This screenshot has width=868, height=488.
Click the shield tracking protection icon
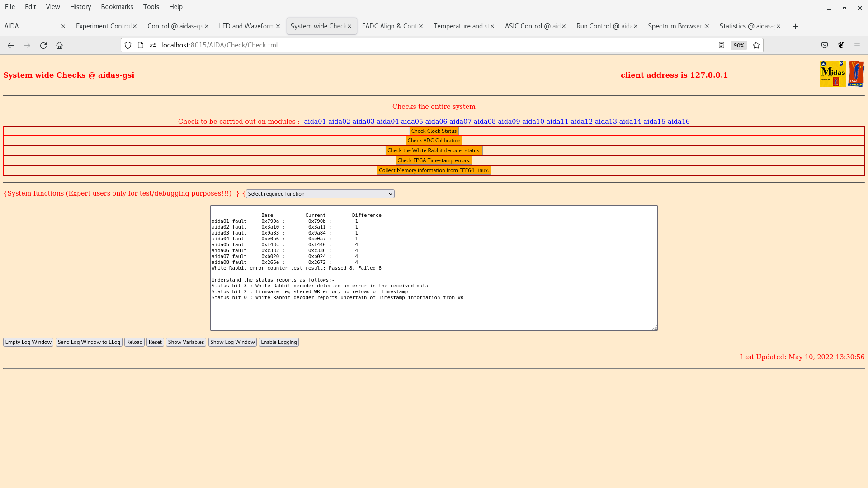pos(128,45)
